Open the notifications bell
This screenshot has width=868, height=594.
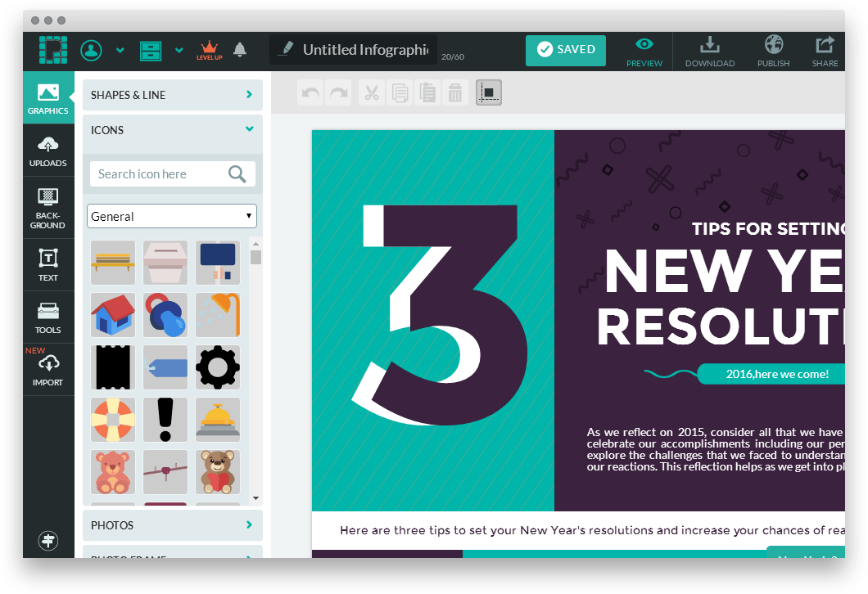(240, 50)
